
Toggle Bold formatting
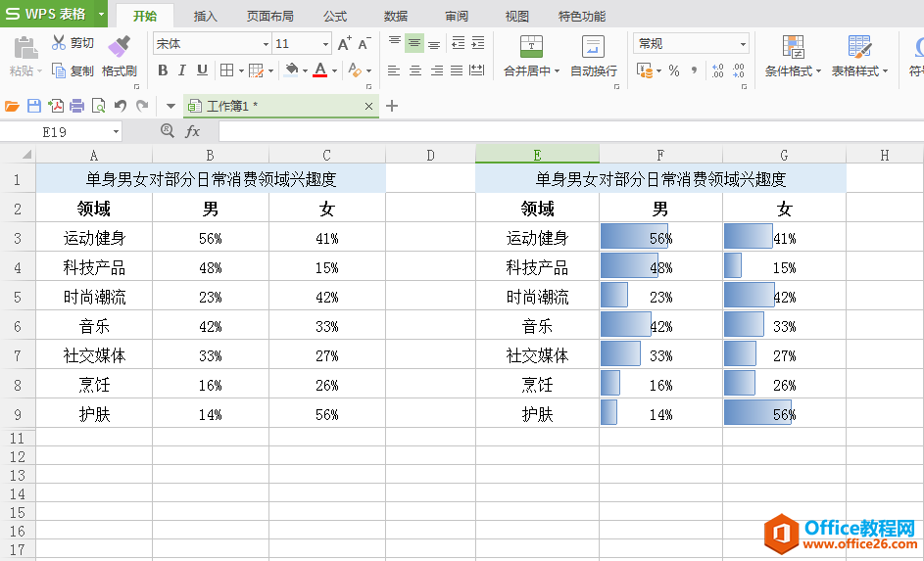pos(163,70)
